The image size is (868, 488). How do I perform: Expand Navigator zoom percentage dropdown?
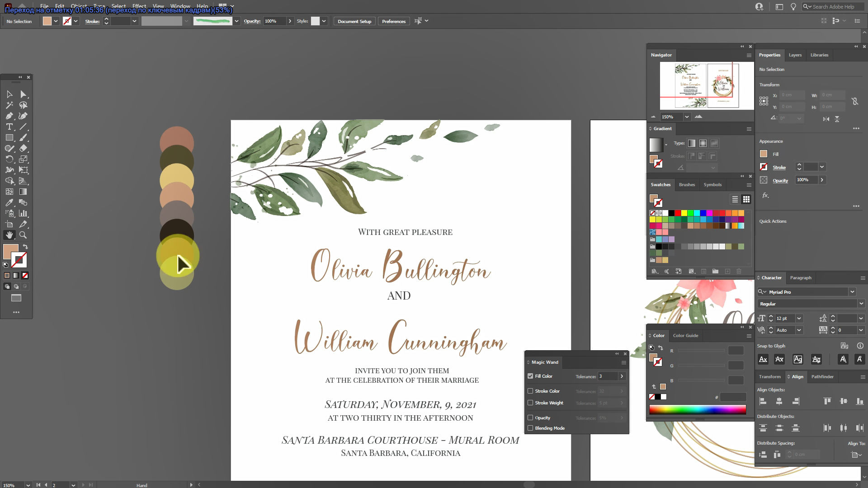click(x=687, y=117)
